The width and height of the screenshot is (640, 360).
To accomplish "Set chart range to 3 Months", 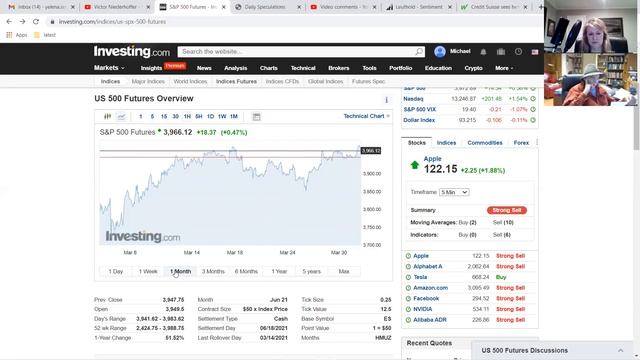I will [213, 271].
